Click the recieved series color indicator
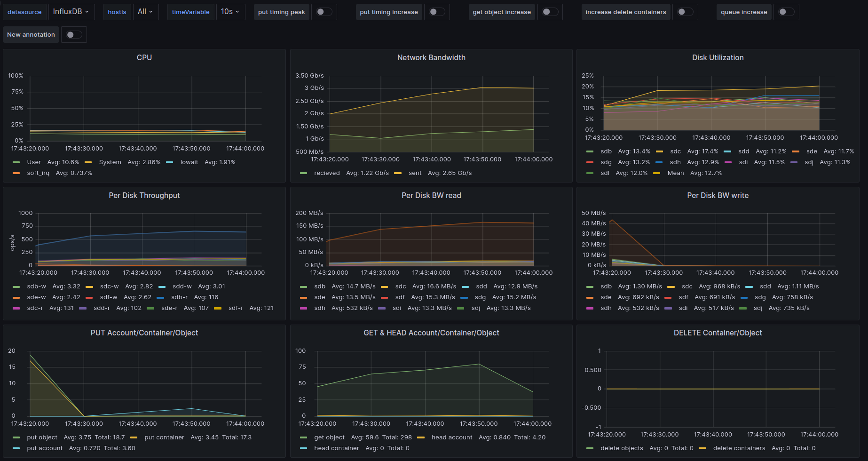The height and width of the screenshot is (461, 868). (x=304, y=173)
